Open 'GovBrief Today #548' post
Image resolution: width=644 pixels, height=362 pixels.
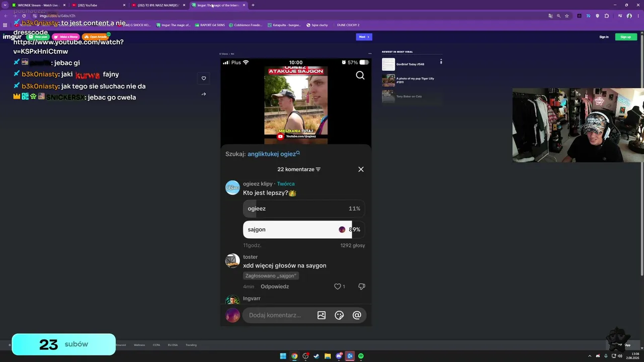(410, 64)
